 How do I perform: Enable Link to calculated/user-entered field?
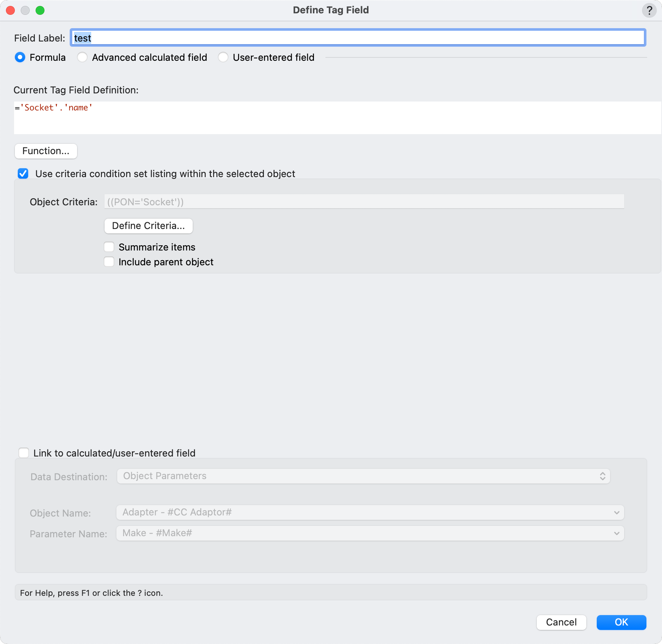24,453
